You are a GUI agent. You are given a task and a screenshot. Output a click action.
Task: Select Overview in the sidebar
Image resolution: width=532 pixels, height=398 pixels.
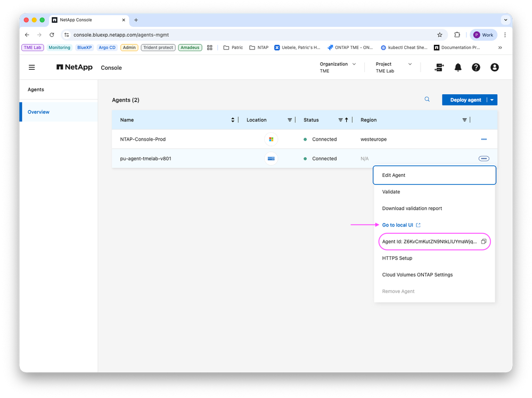59,112
